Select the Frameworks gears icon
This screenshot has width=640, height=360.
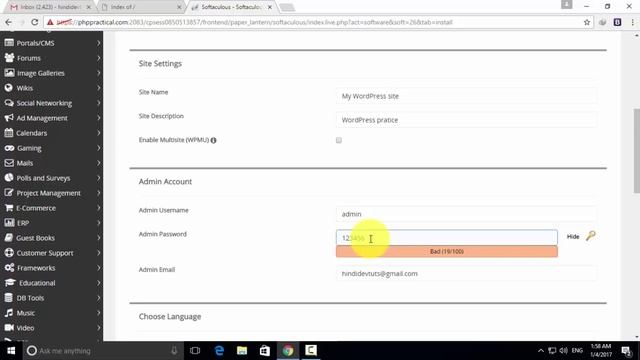point(9,268)
